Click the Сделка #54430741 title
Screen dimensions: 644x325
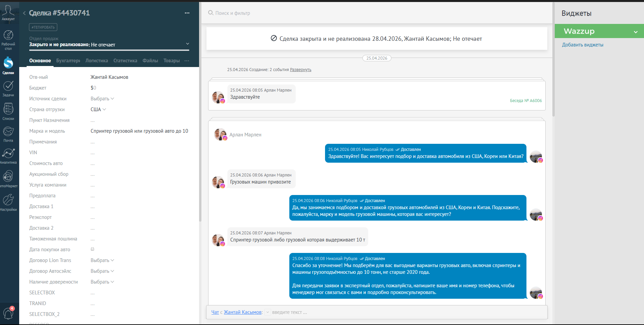(x=59, y=13)
